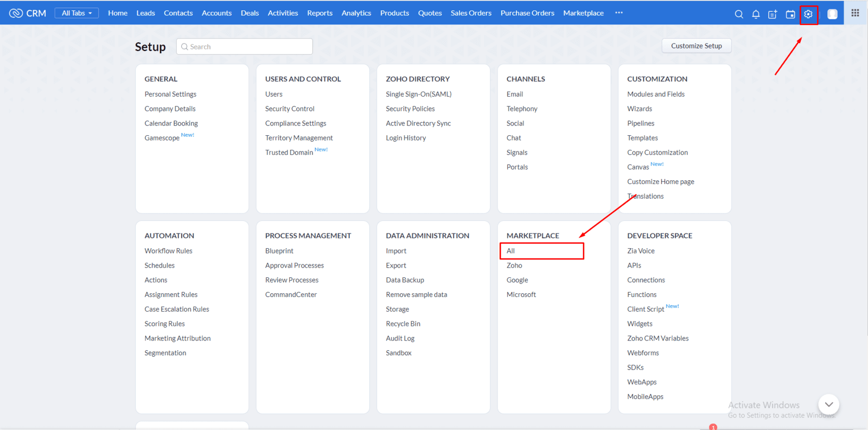Open Customize Home page link
Image resolution: width=868 pixels, height=430 pixels.
point(661,182)
